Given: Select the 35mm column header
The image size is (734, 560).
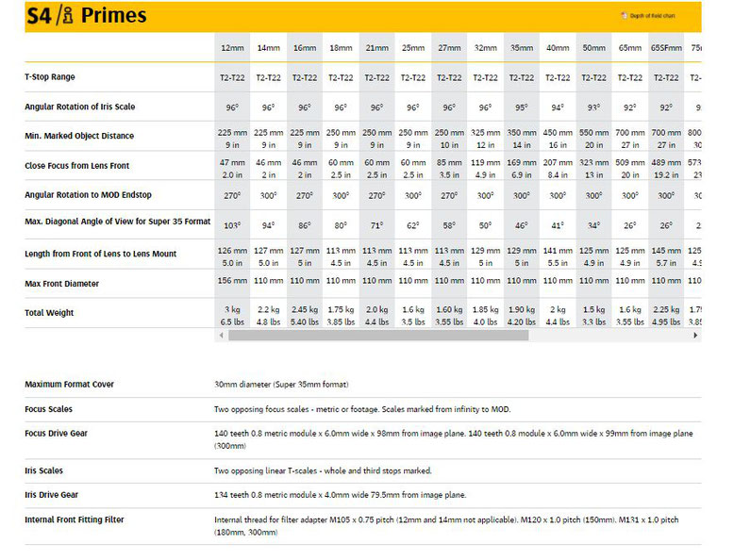Looking at the screenshot, I should [x=522, y=48].
